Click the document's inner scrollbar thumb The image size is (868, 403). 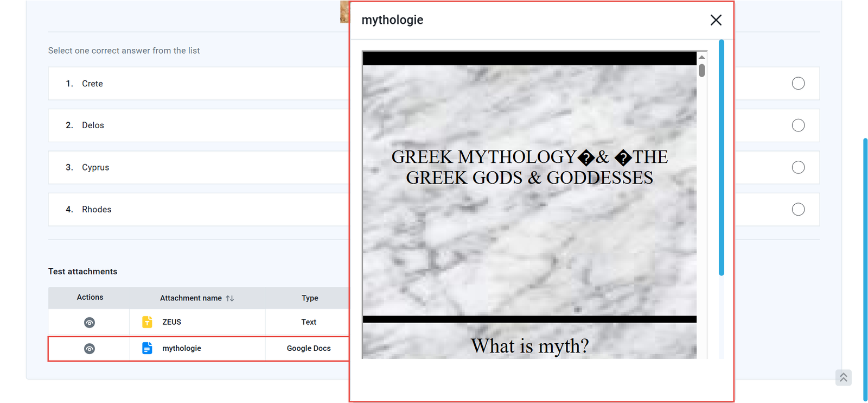point(702,71)
